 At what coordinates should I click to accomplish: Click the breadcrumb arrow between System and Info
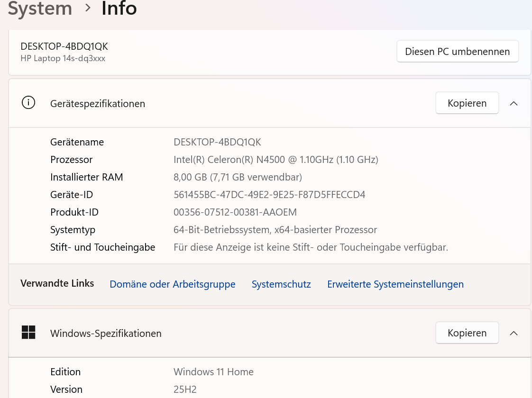click(x=88, y=8)
